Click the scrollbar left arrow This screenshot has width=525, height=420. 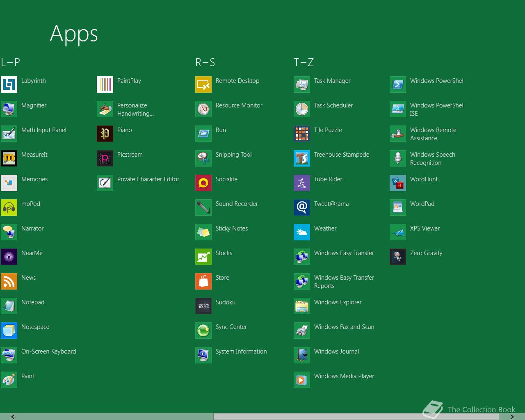[x=13, y=417]
